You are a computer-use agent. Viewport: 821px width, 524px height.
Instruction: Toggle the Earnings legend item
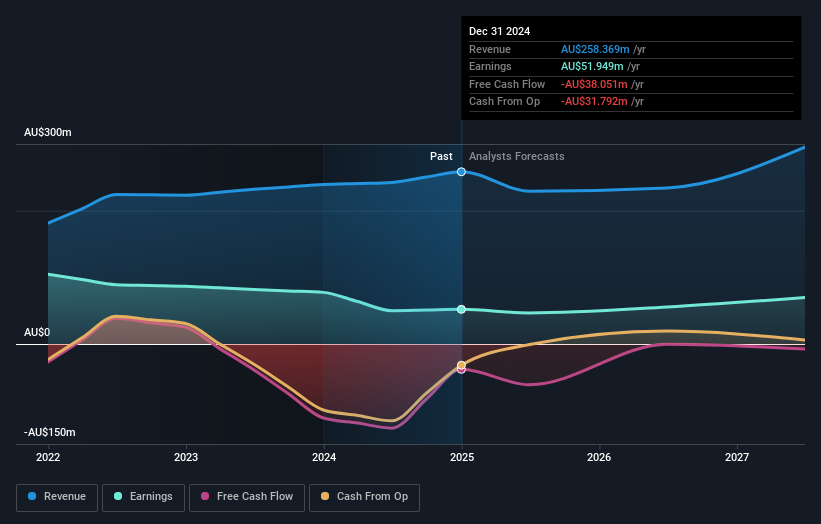click(143, 497)
